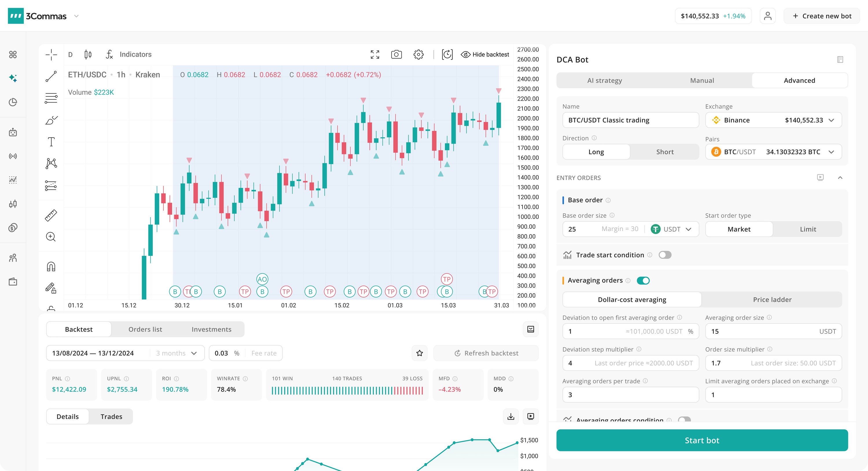
Task: Click the win/loss trades bar
Action: click(347, 391)
